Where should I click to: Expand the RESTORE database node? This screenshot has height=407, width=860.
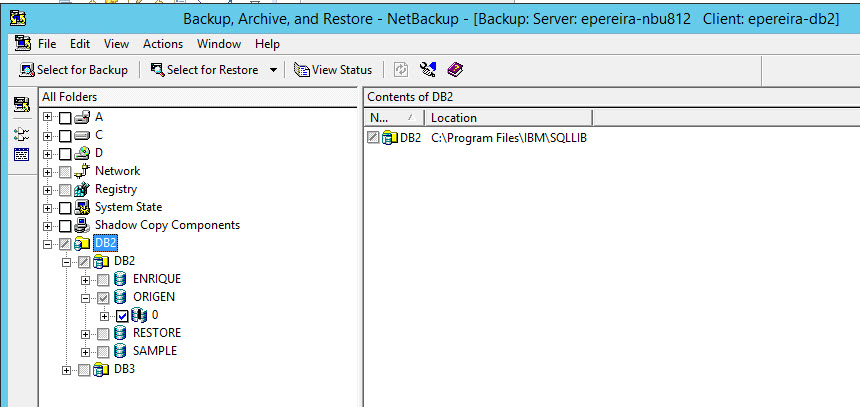point(86,334)
